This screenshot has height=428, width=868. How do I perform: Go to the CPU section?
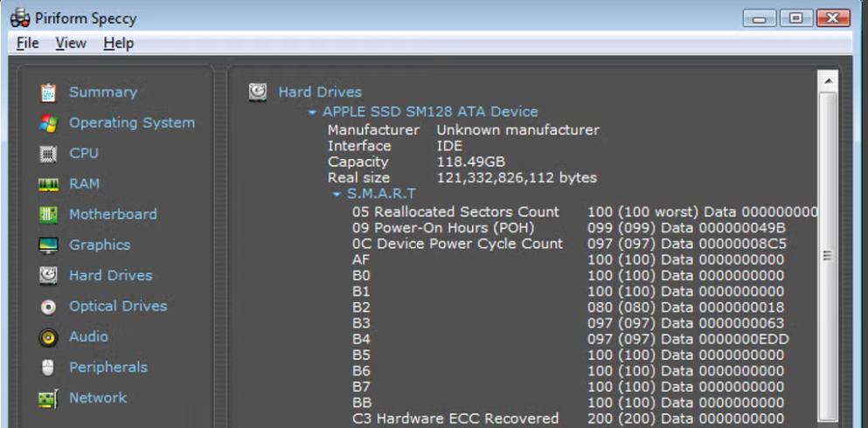[84, 153]
